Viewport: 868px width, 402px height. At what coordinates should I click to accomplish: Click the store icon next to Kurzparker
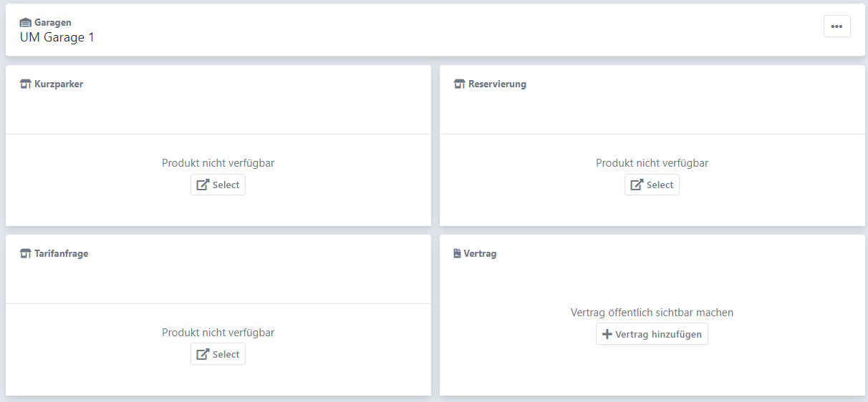click(26, 84)
